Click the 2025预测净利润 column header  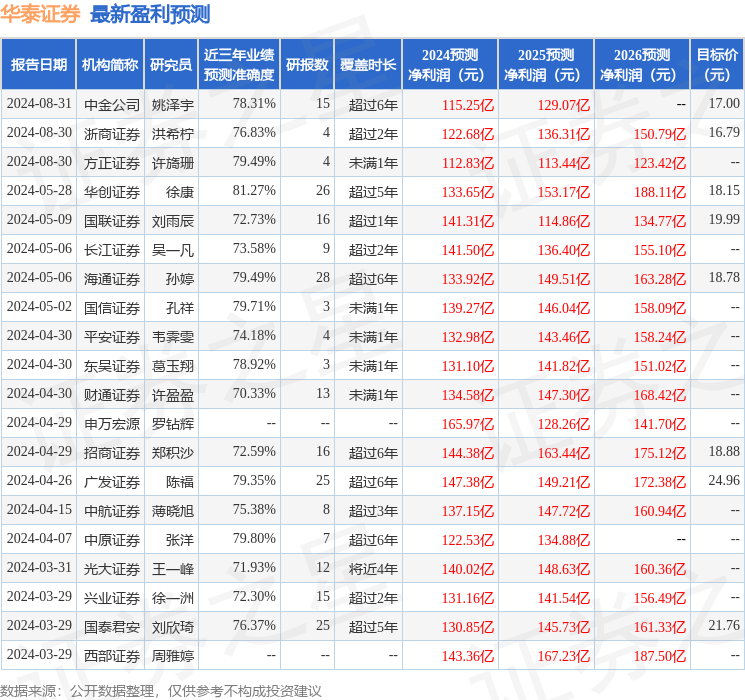pos(546,64)
